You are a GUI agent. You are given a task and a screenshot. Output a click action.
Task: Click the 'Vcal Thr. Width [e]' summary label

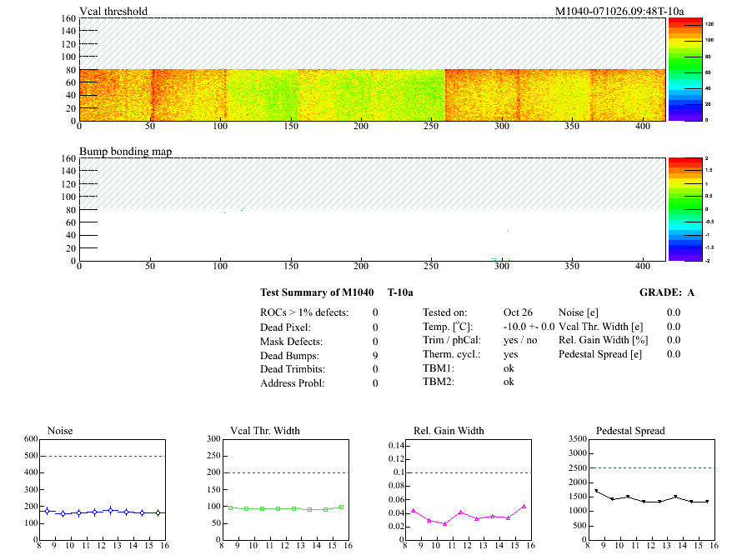601,327
